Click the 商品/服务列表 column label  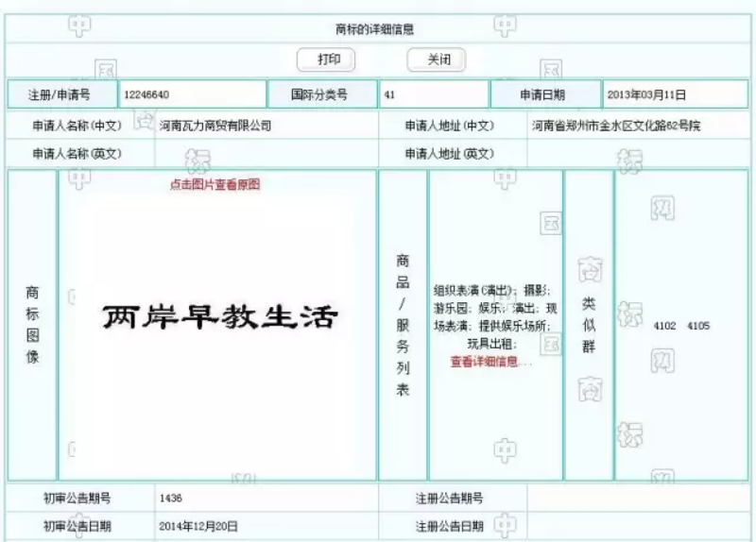[403, 325]
